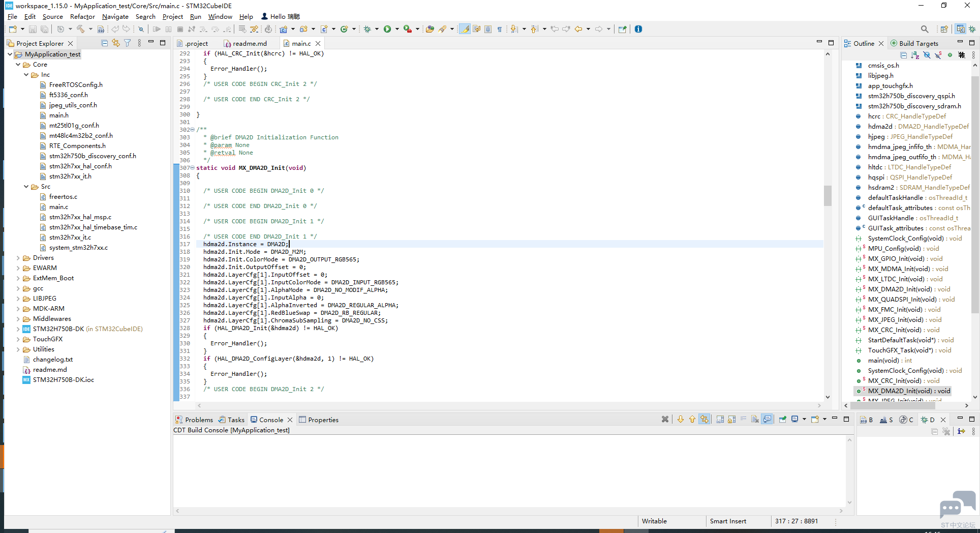Toggle Link with Editor in Project Explorer
This screenshot has width=980, height=533.
116,43
